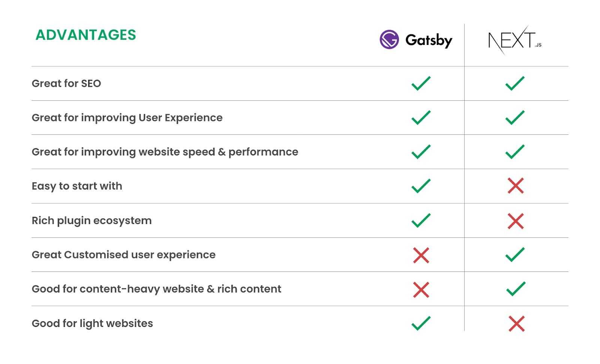The width and height of the screenshot is (600, 364).
Task: Click the Gatsby wordmark text
Action: point(429,40)
